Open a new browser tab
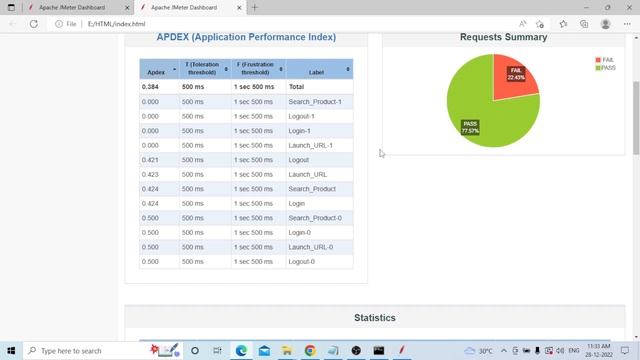The width and height of the screenshot is (640, 360). [x=255, y=7]
